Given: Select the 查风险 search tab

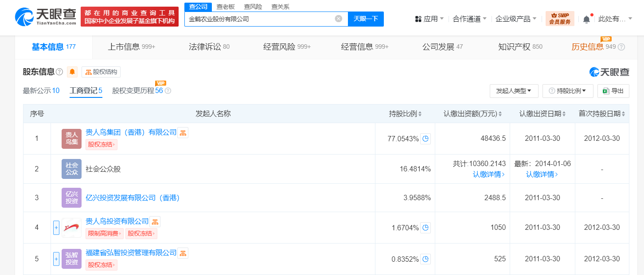Looking at the screenshot, I should [x=253, y=7].
